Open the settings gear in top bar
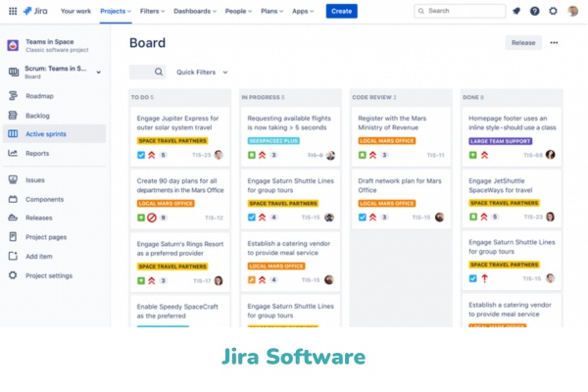This screenshot has width=588, height=392. (553, 11)
